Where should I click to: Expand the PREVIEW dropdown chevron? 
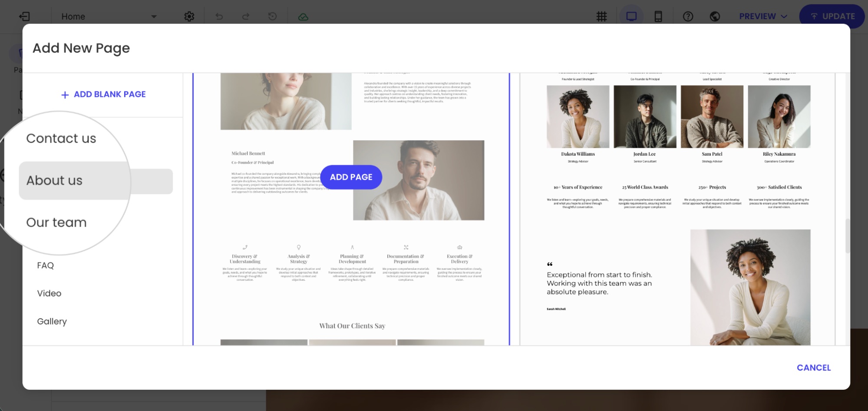pos(784,17)
